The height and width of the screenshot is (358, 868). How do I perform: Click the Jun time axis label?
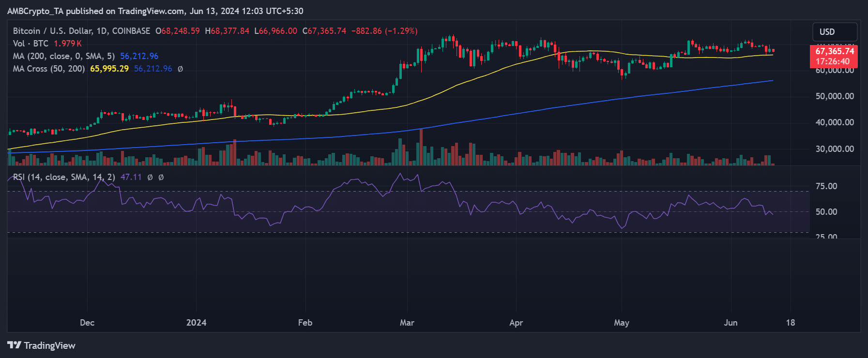click(x=731, y=323)
